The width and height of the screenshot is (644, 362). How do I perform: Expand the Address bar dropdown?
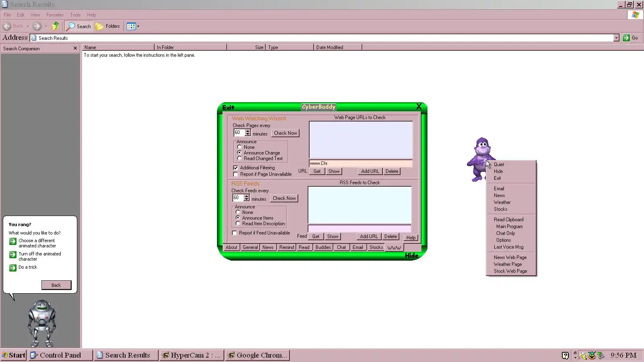point(616,38)
